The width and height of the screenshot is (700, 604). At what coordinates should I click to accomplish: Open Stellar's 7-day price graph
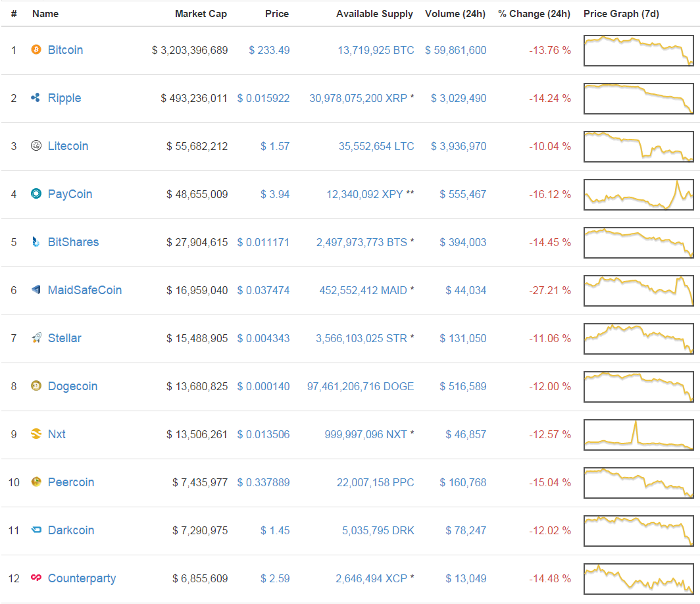click(x=638, y=338)
